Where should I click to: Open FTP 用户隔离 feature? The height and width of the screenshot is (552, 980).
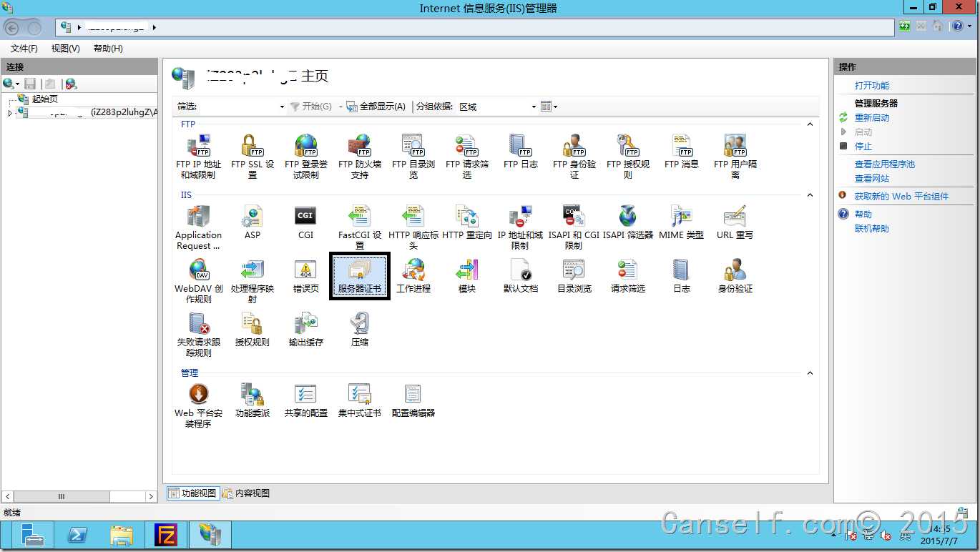click(735, 156)
